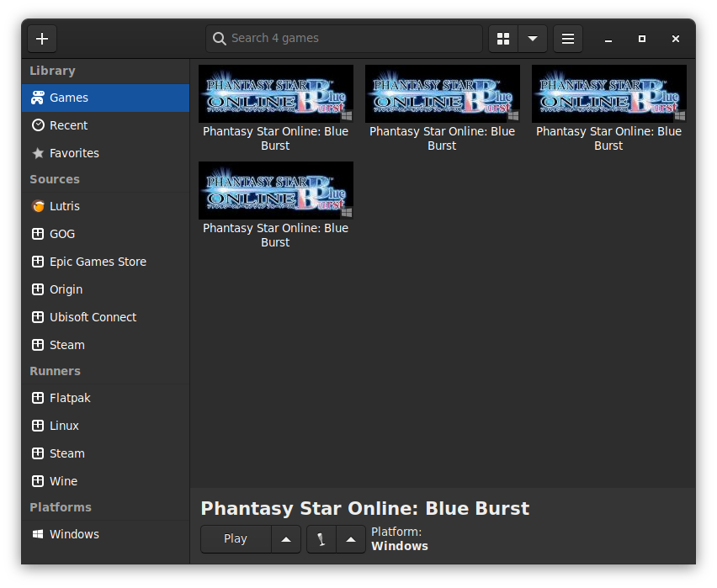Click the Flatpak runner icon
Image resolution: width=717 pixels, height=588 pixels.
(38, 398)
